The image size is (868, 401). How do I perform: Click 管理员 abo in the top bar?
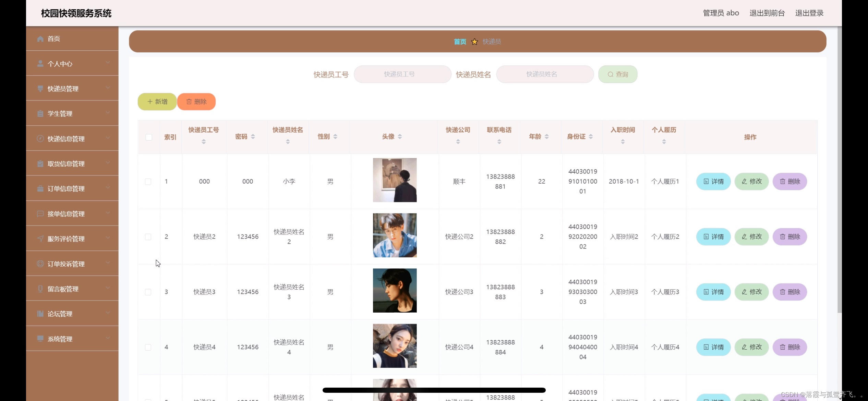(x=721, y=13)
